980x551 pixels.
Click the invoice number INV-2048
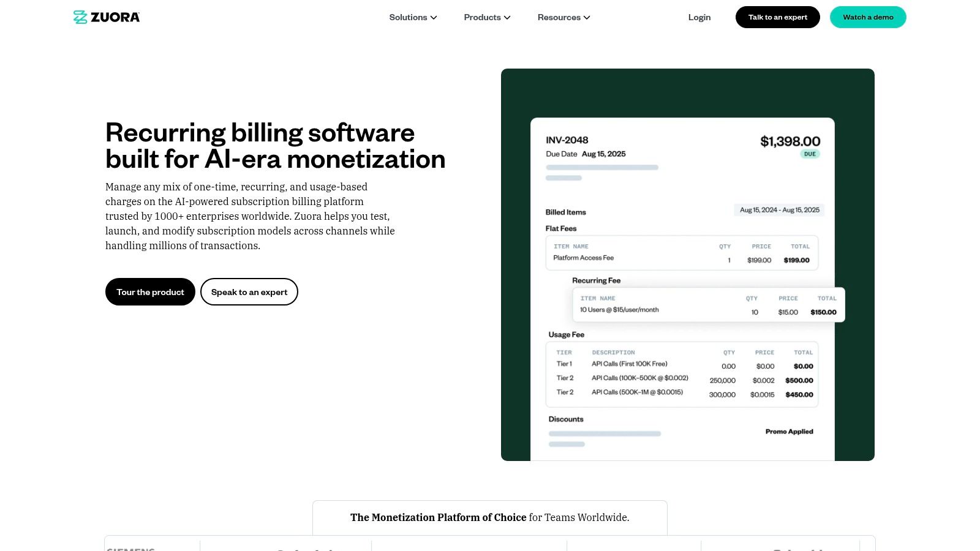[x=567, y=140]
